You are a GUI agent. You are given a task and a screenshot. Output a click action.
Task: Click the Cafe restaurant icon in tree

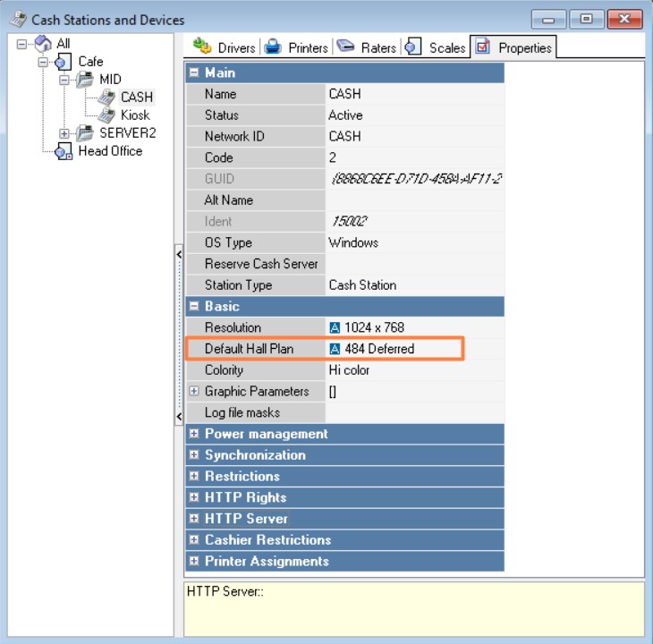tap(63, 62)
